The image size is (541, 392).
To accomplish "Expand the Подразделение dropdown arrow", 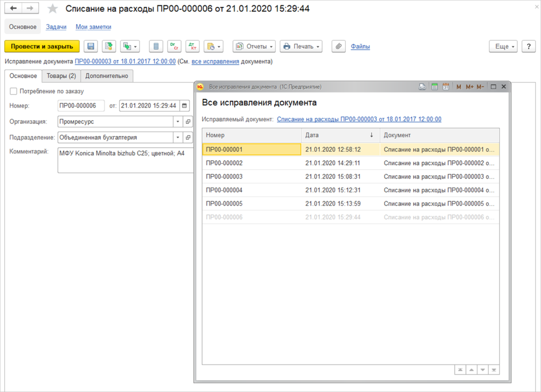I will pos(178,138).
